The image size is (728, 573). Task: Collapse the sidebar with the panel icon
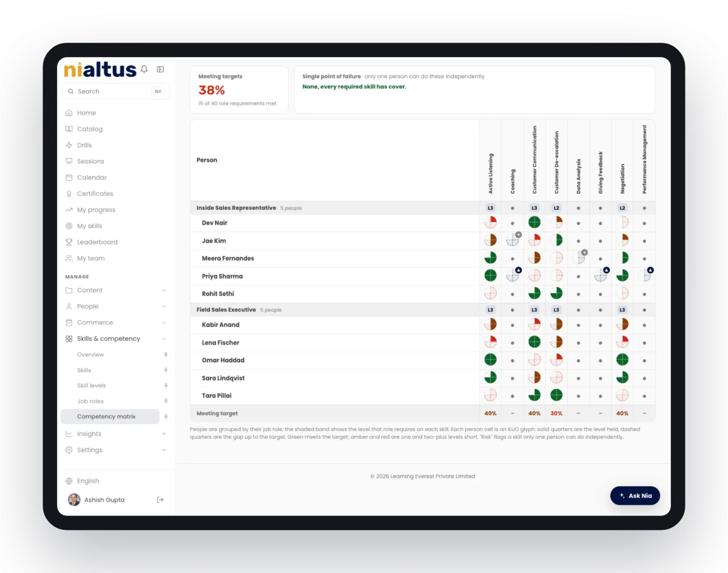pyautogui.click(x=161, y=69)
